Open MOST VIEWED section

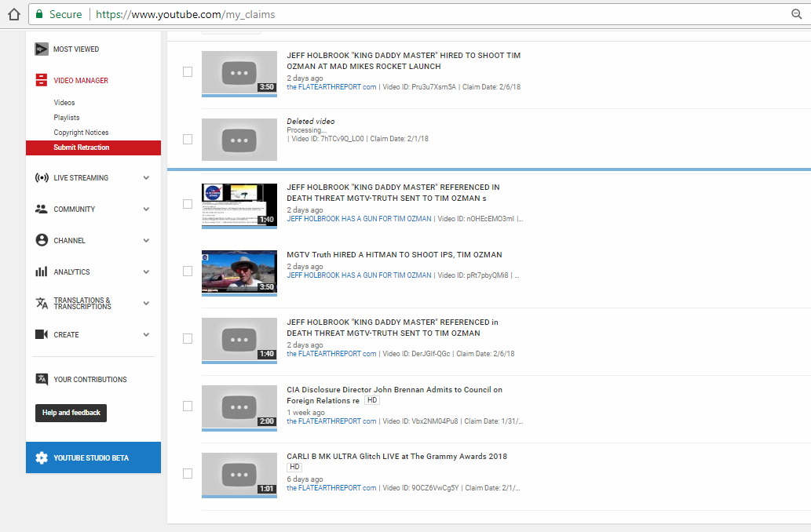[x=76, y=49]
